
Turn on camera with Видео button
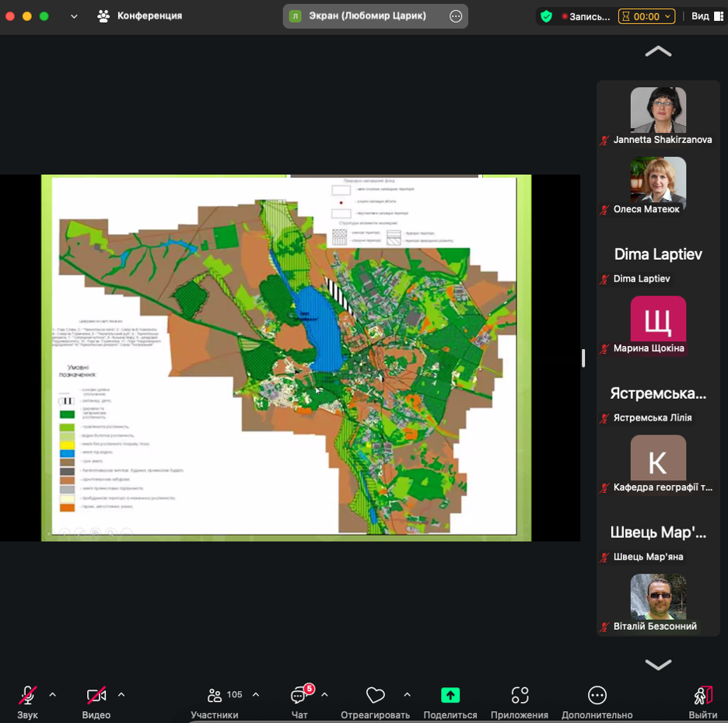pyautogui.click(x=96, y=695)
